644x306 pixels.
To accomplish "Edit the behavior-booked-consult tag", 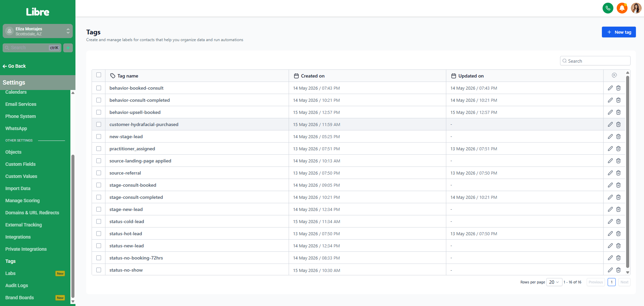I will pyautogui.click(x=610, y=88).
